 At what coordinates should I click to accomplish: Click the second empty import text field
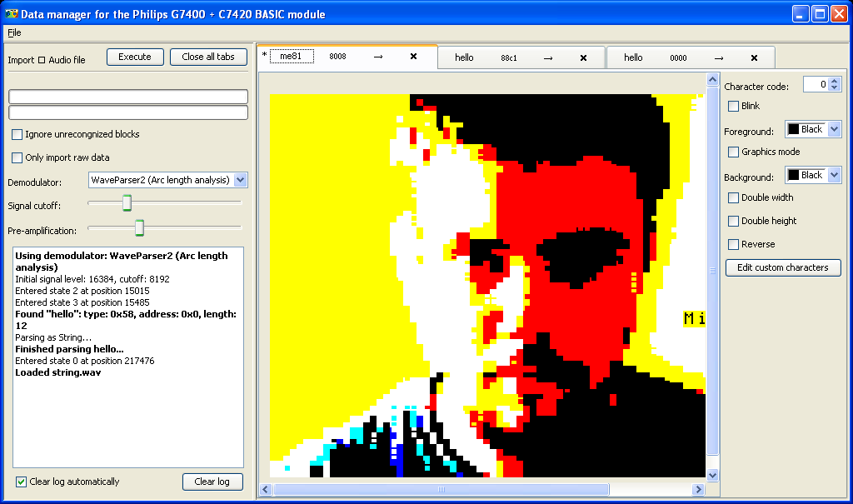[128, 112]
